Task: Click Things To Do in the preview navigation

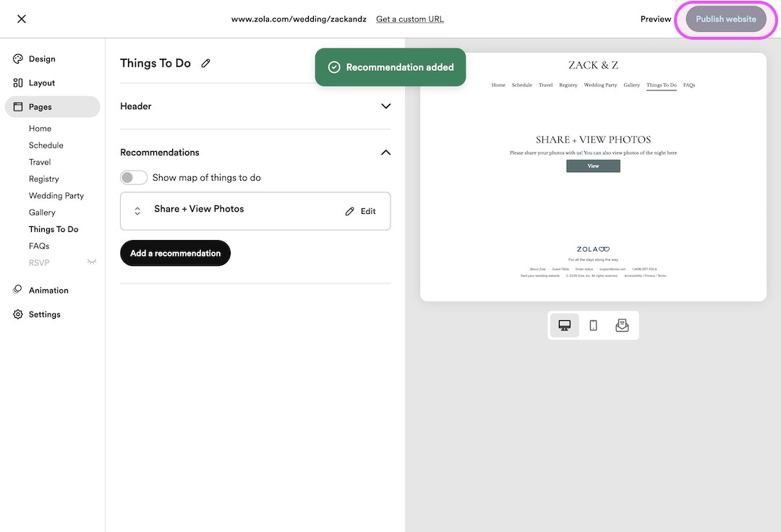Action: [662, 85]
